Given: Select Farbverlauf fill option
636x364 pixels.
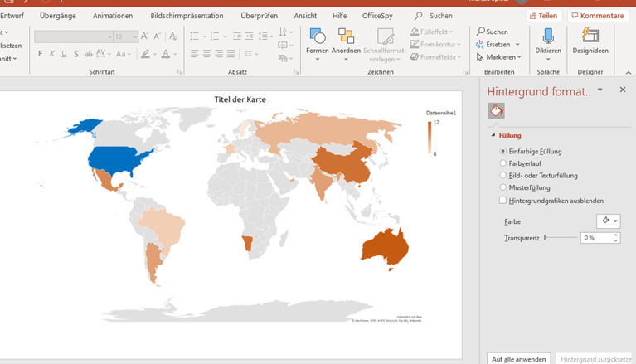Looking at the screenshot, I should [x=503, y=163].
